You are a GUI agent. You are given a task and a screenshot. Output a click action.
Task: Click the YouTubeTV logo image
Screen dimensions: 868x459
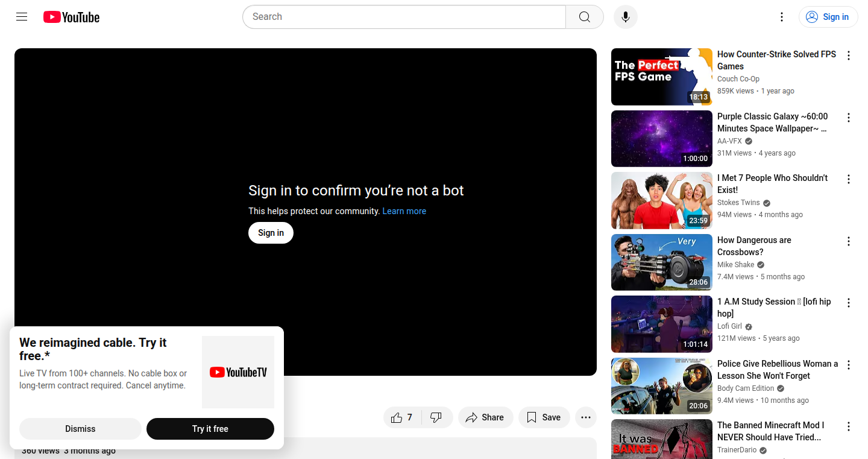[238, 372]
